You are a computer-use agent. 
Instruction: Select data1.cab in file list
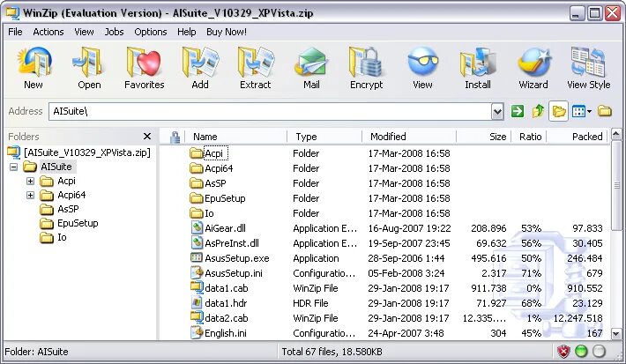227,288
